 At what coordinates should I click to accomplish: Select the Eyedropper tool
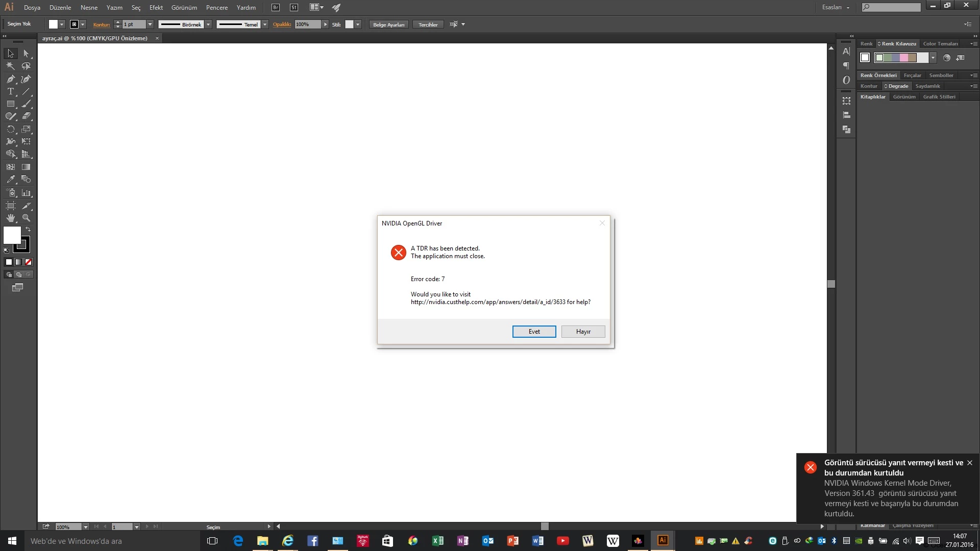[x=10, y=180]
